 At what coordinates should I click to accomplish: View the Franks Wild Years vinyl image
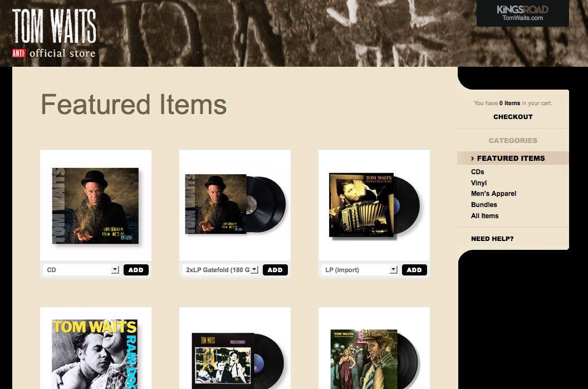[x=374, y=205]
